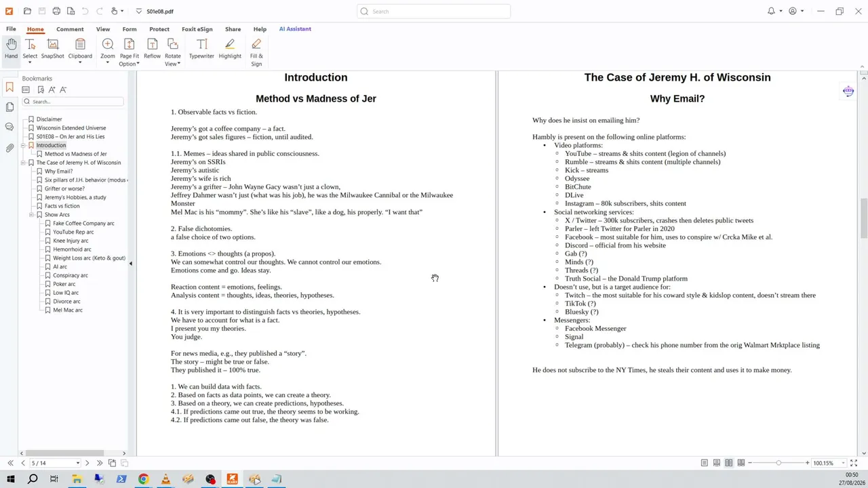Select the Highlight tool
This screenshot has width=868, height=488.
[230, 49]
